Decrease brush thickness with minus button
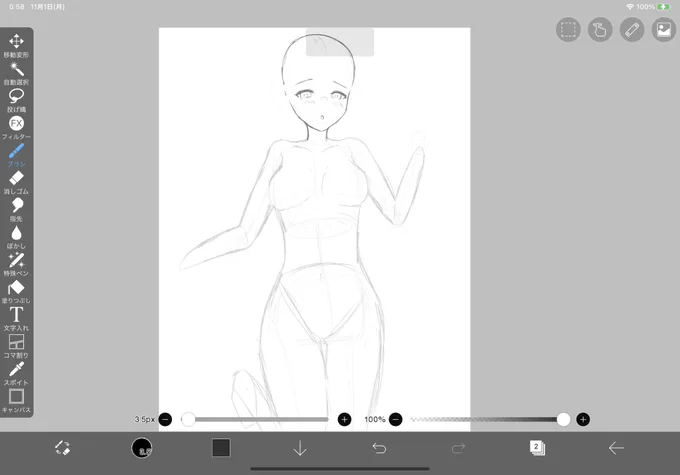680x475 pixels. 165,419
